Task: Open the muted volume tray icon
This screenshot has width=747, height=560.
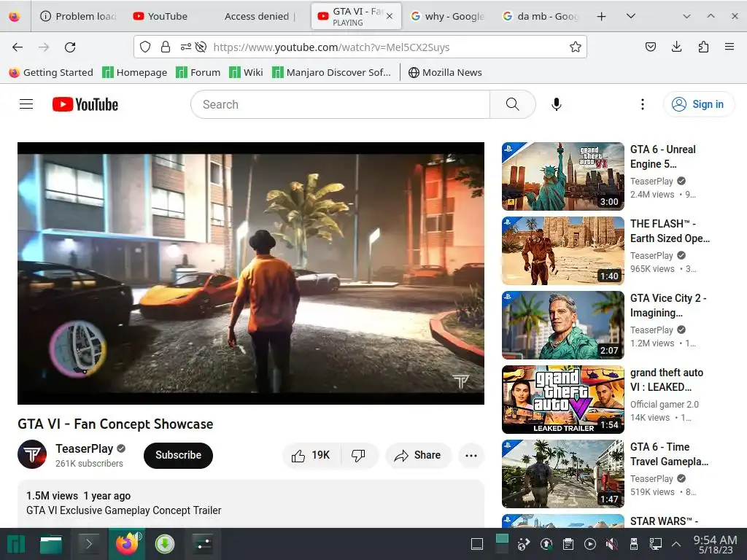Action: click(x=612, y=544)
